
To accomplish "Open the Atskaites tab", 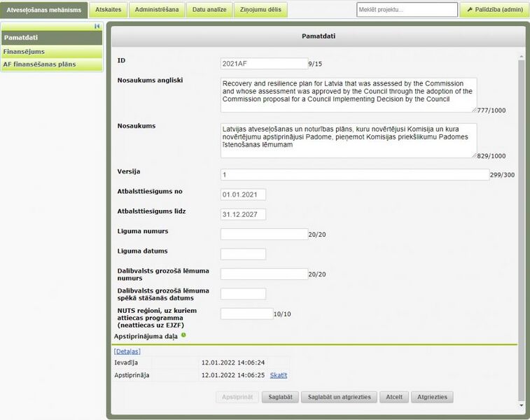I will [x=109, y=10].
